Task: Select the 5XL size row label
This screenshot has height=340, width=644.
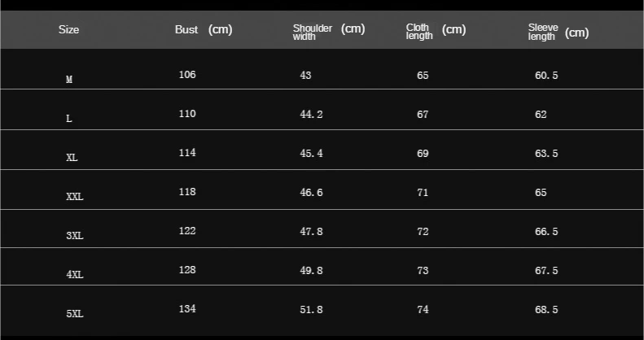Action: (x=75, y=313)
